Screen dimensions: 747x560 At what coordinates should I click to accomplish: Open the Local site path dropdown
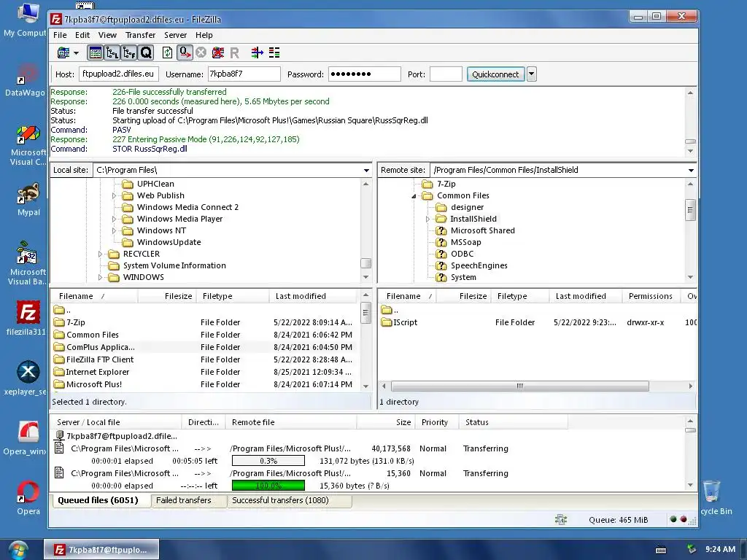tap(366, 170)
